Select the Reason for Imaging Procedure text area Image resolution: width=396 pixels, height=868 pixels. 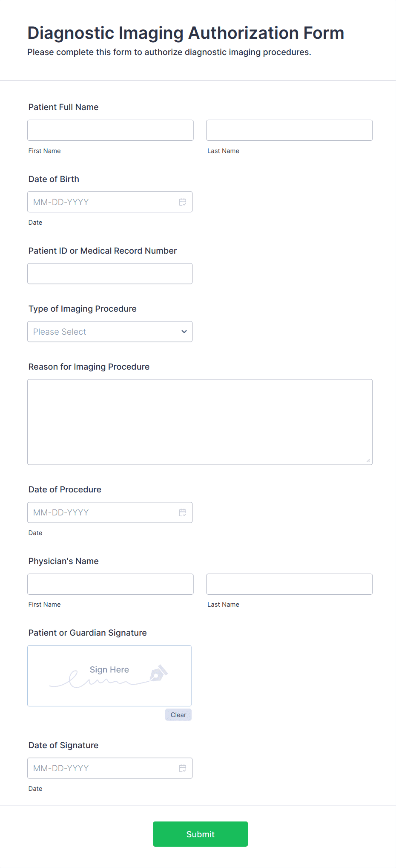[200, 421]
